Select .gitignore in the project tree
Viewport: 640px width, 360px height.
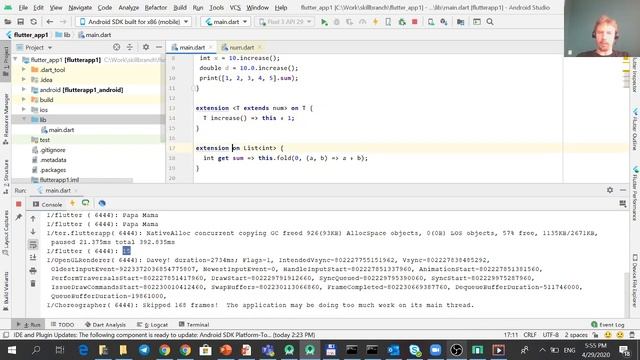(x=52, y=150)
